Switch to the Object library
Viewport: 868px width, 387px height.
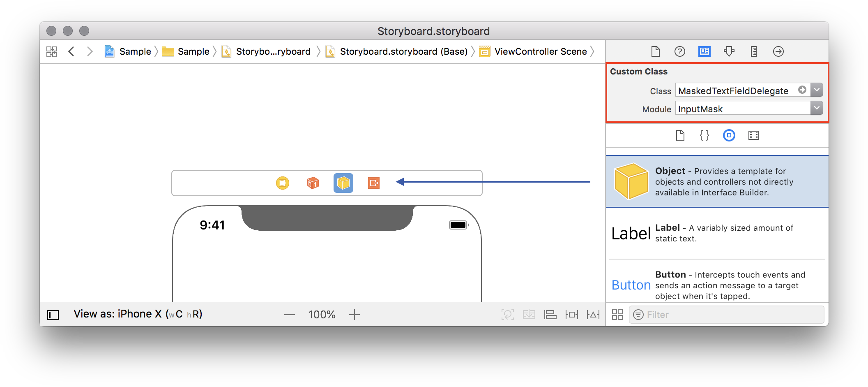click(x=729, y=135)
